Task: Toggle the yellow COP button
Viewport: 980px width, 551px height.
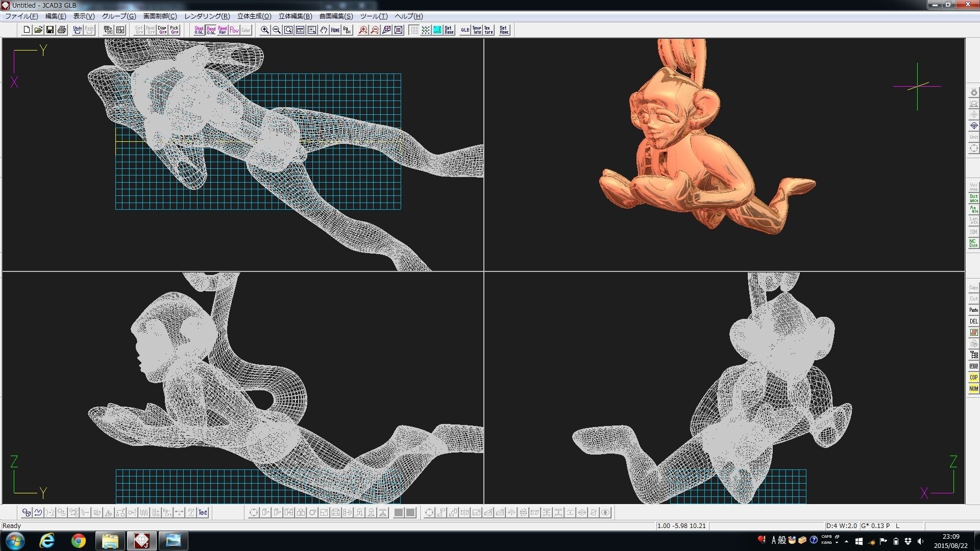Action: pyautogui.click(x=974, y=378)
